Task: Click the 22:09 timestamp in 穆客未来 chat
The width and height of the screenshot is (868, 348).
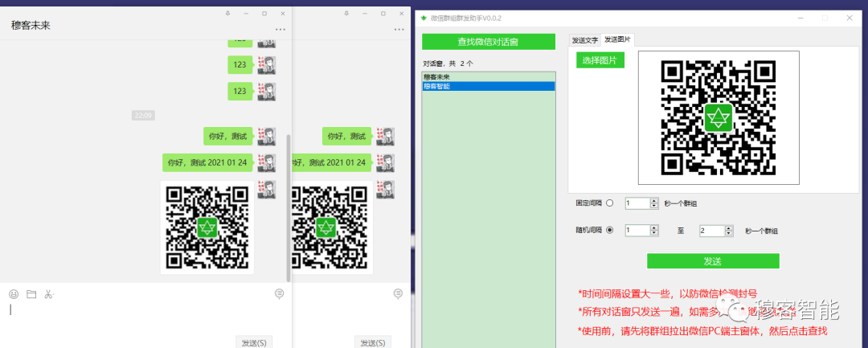Action: (143, 115)
